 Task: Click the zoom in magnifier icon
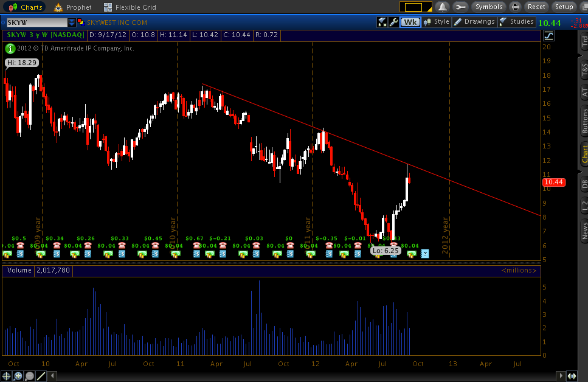(x=18, y=376)
